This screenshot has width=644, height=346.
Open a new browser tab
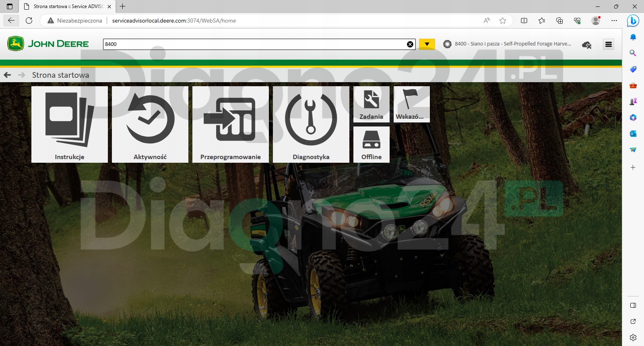(123, 6)
